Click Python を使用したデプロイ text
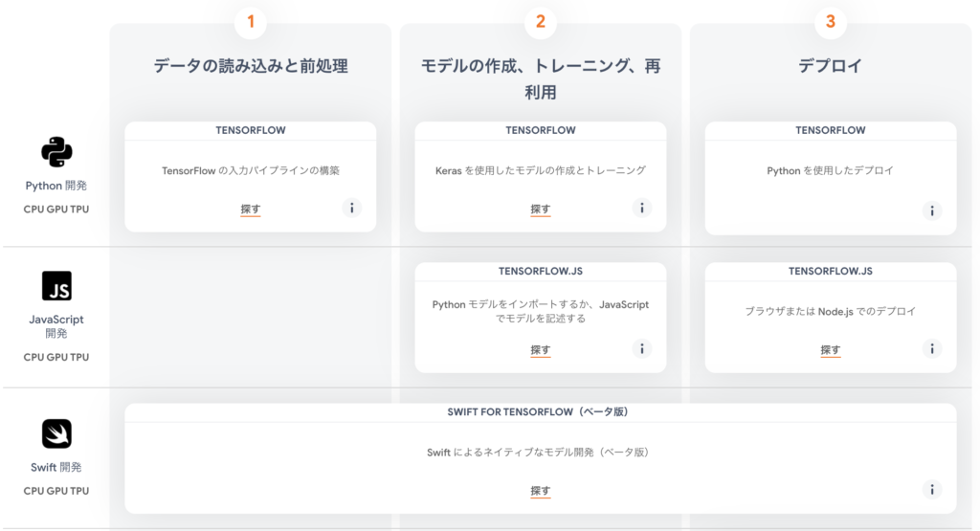 point(831,170)
